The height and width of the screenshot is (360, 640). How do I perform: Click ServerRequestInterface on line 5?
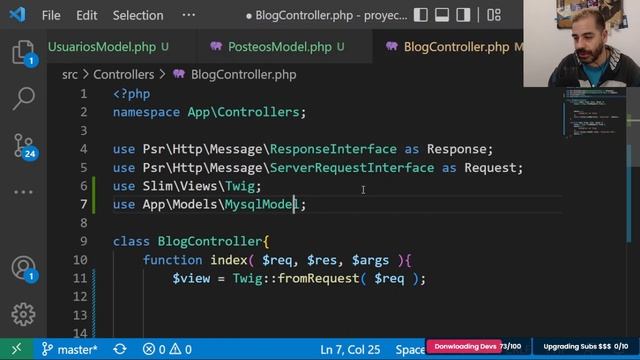[352, 168]
